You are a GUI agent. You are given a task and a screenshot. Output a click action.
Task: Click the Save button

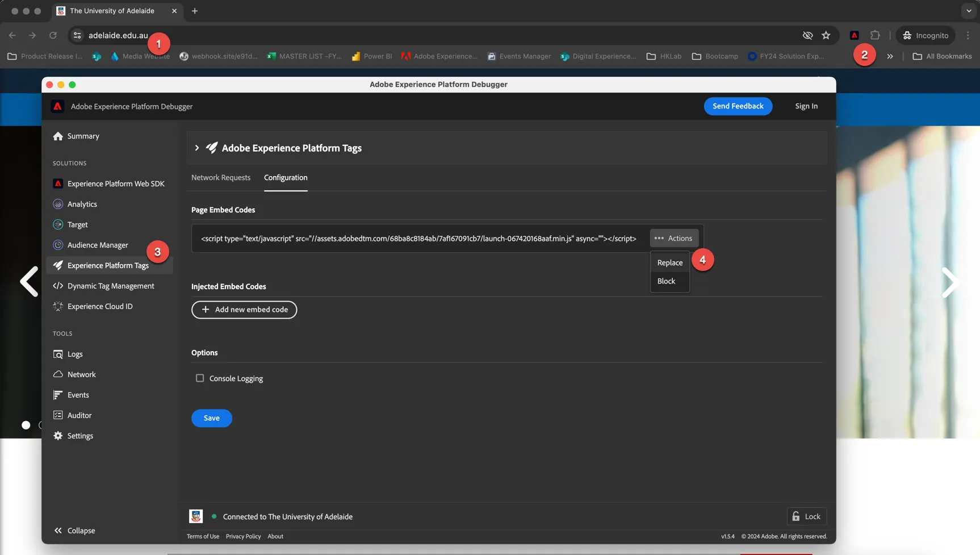212,418
